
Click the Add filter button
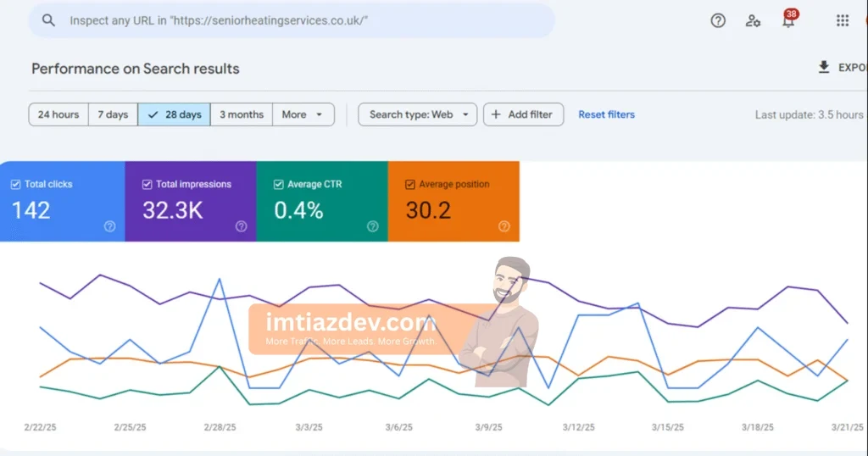[x=523, y=114]
